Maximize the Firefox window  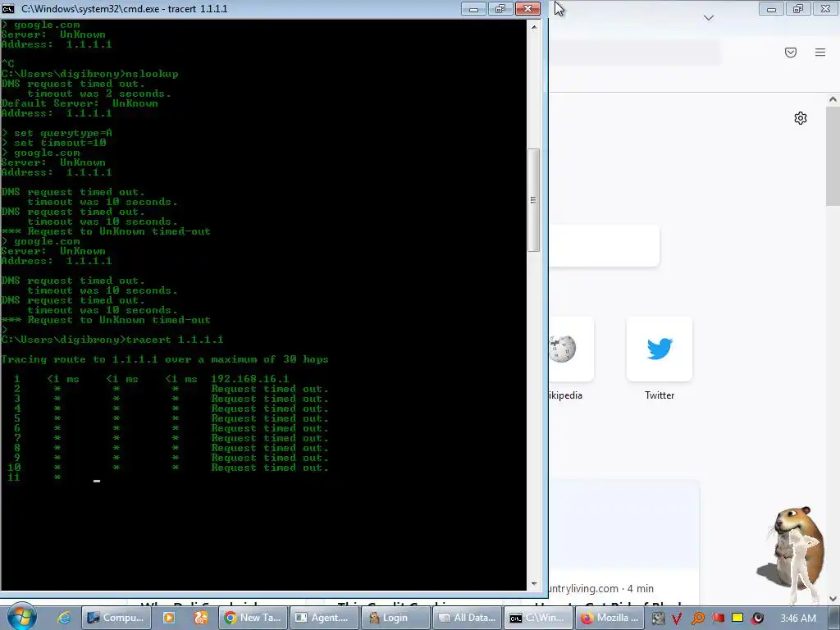point(798,8)
